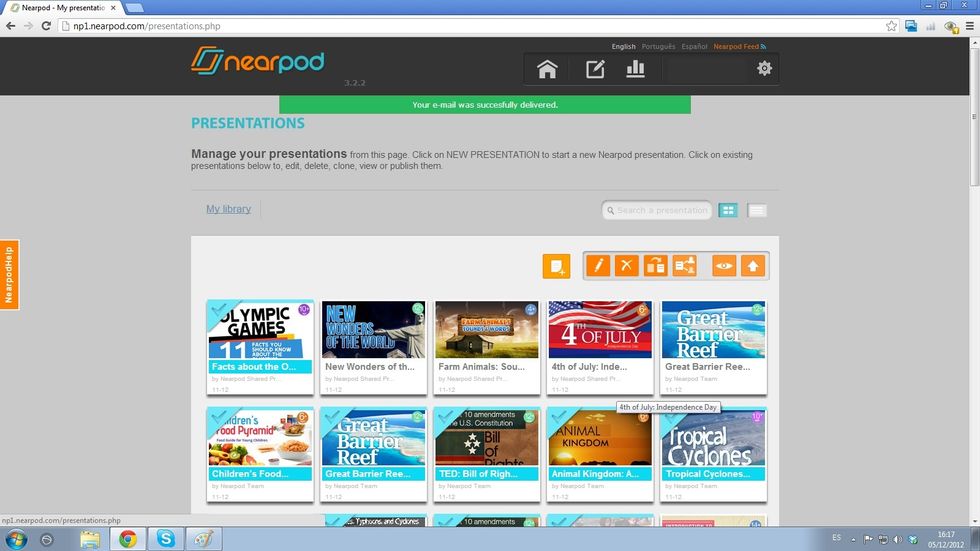Viewport: 980px width, 551px height.
Task: Click the 'Farm Animals: Sou...' title
Action: click(481, 367)
